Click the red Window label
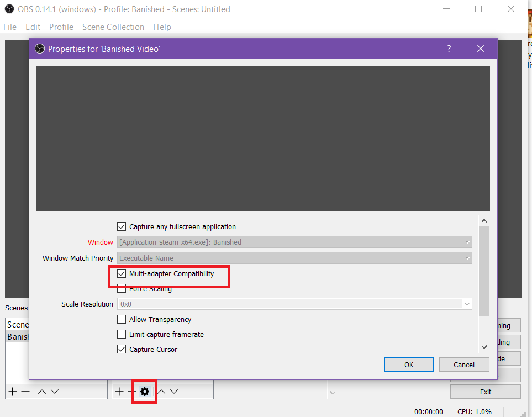 [101, 242]
